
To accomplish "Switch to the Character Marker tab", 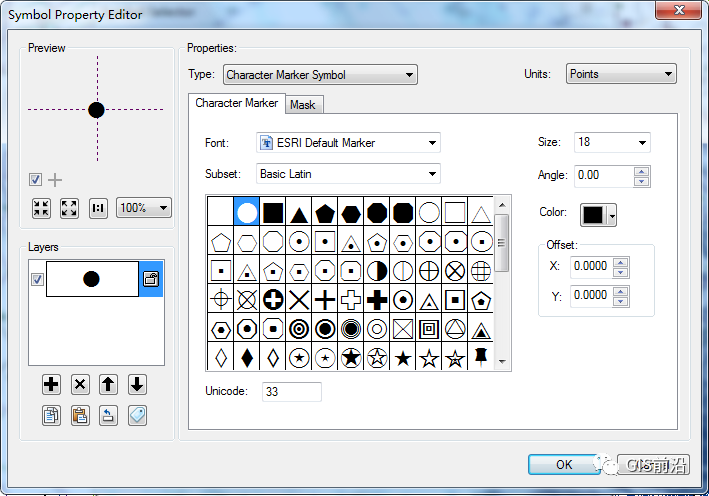I will click(236, 103).
